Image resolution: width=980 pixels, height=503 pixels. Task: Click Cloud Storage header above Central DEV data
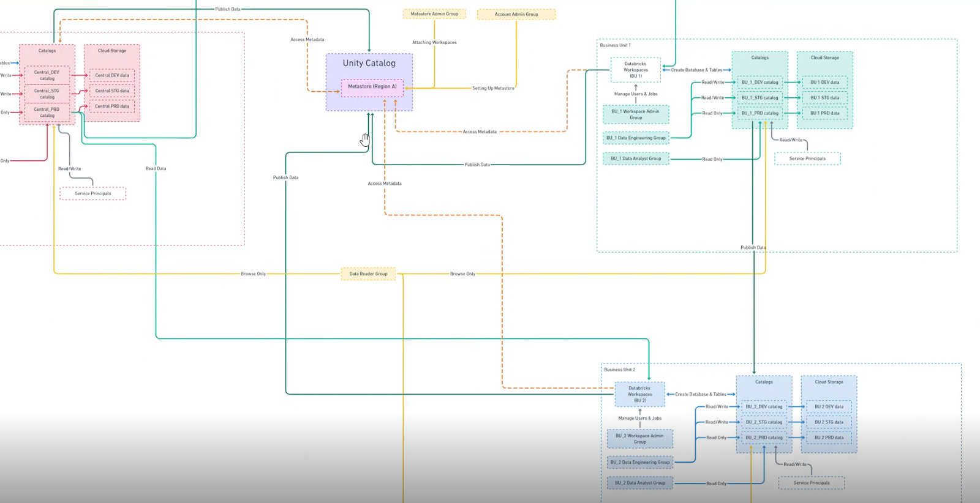click(112, 51)
